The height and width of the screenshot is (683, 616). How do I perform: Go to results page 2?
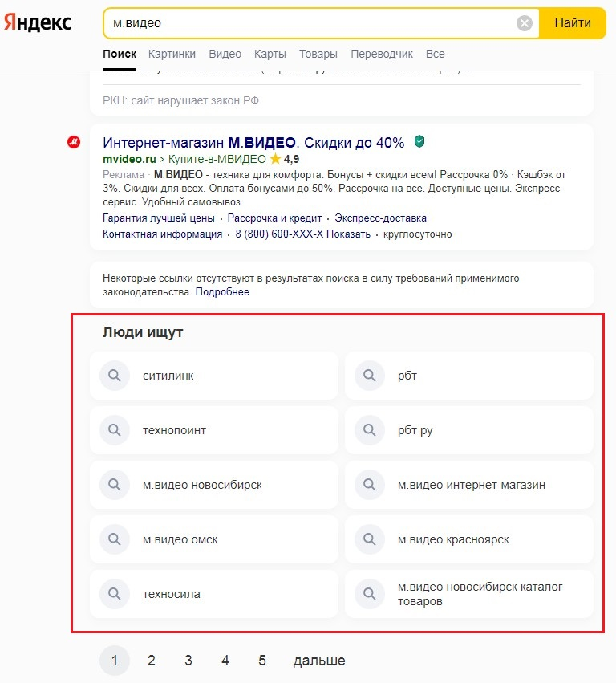coord(152,661)
